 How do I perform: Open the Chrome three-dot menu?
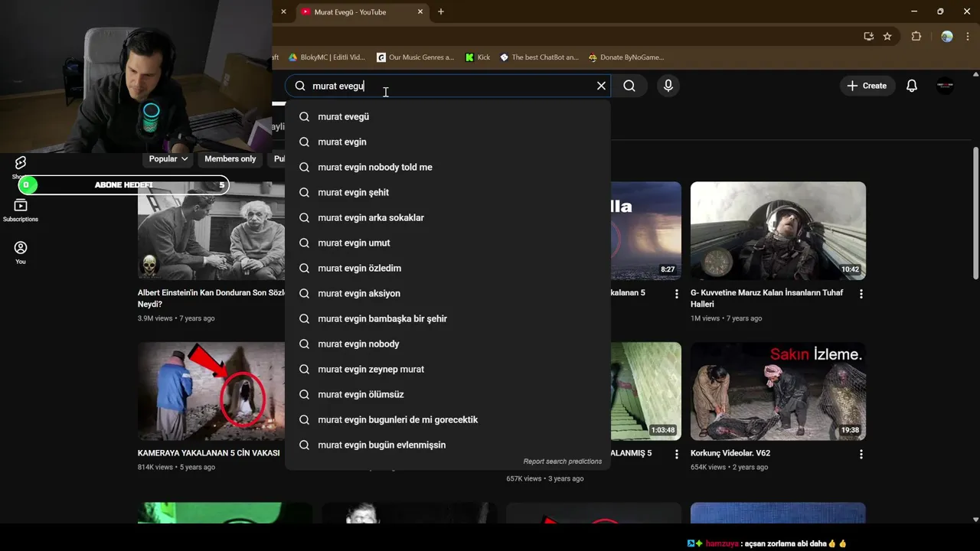(968, 36)
